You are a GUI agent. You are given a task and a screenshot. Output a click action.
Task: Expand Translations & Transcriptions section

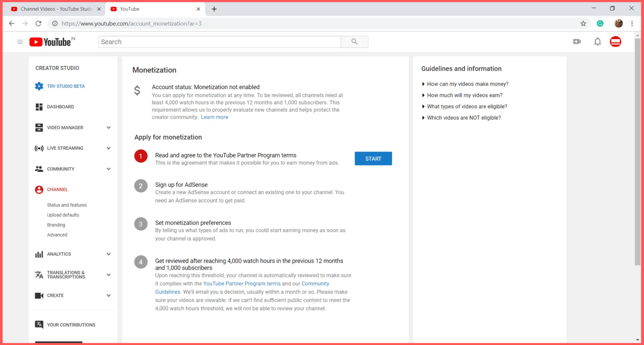(x=109, y=275)
